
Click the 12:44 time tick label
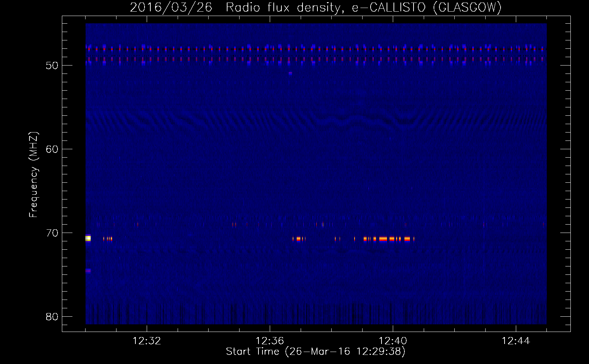coord(516,341)
